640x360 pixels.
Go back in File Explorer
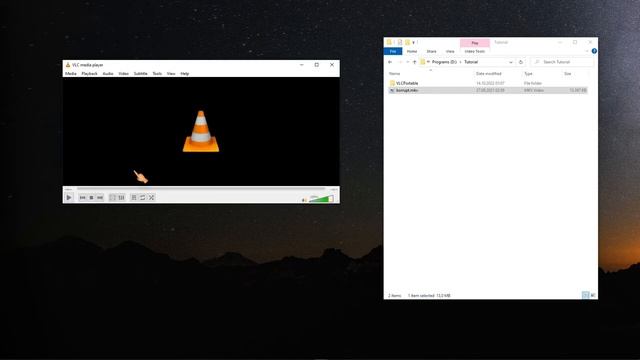coord(390,62)
